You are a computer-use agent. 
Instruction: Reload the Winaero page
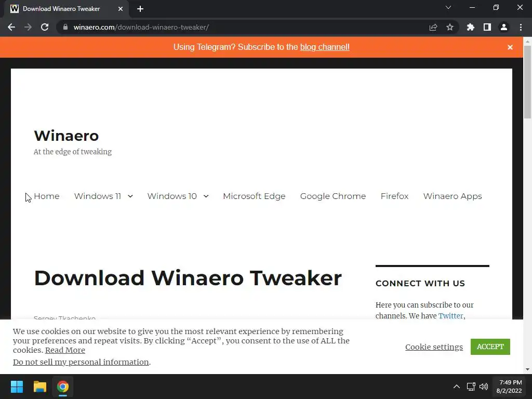point(45,27)
